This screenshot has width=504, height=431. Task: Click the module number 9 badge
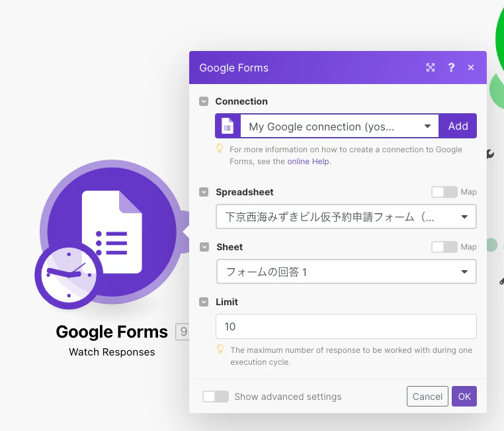183,332
